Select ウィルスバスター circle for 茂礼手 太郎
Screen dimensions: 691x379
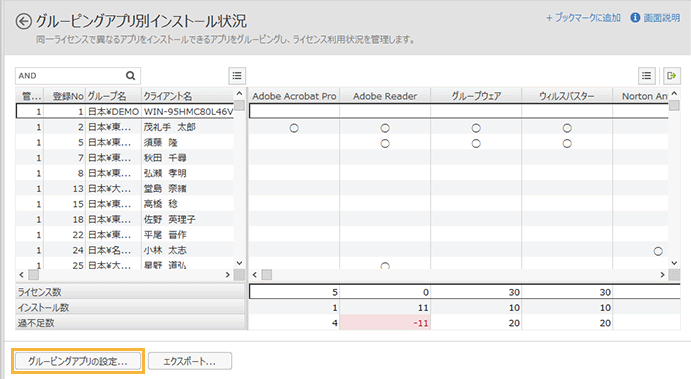click(567, 128)
